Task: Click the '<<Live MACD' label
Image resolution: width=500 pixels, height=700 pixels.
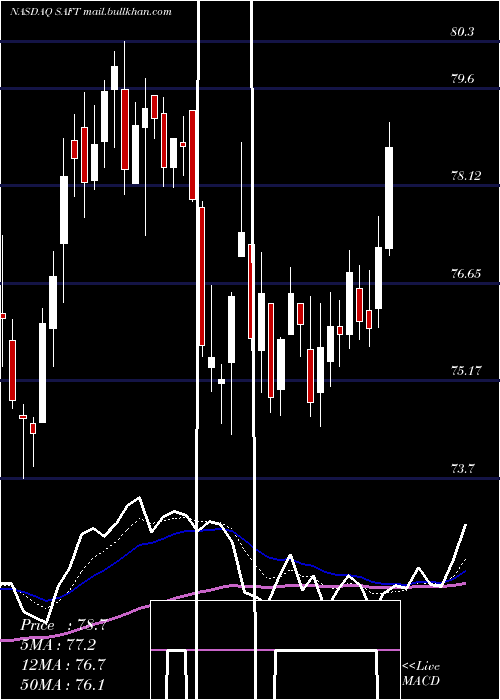Action: pyautogui.click(x=421, y=673)
